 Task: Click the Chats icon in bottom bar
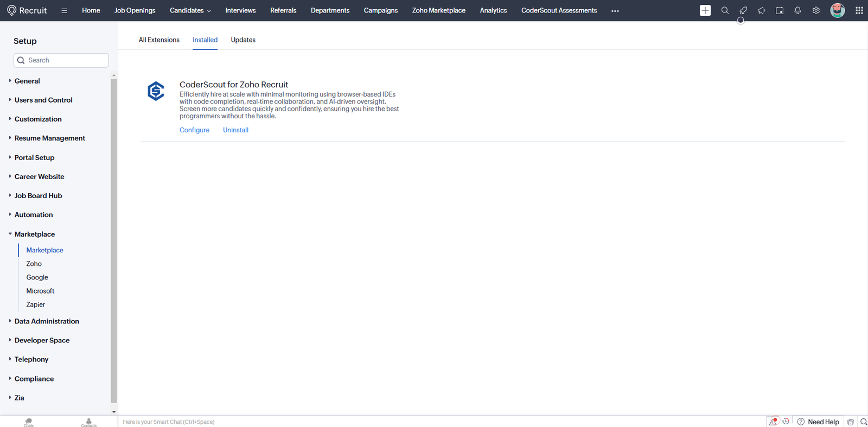click(29, 422)
